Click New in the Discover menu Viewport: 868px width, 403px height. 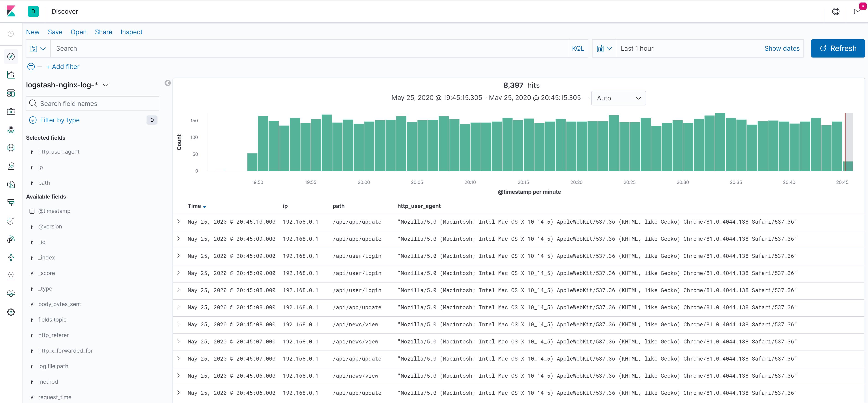[33, 32]
